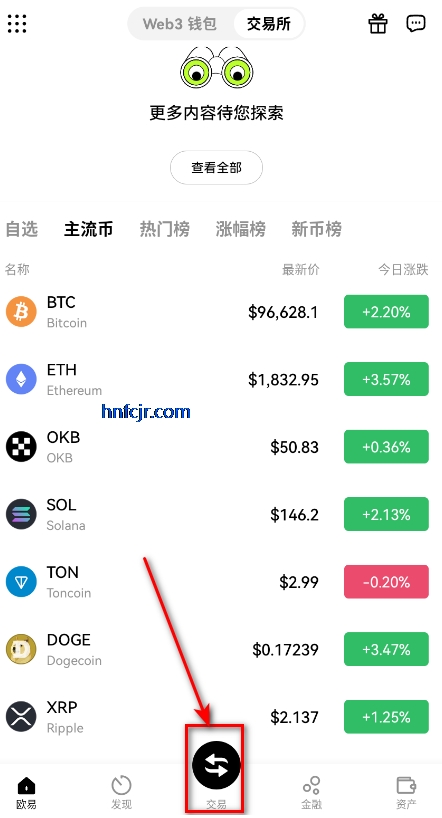
Task: Select the 涨幅榜 gainers tab
Action: [241, 229]
